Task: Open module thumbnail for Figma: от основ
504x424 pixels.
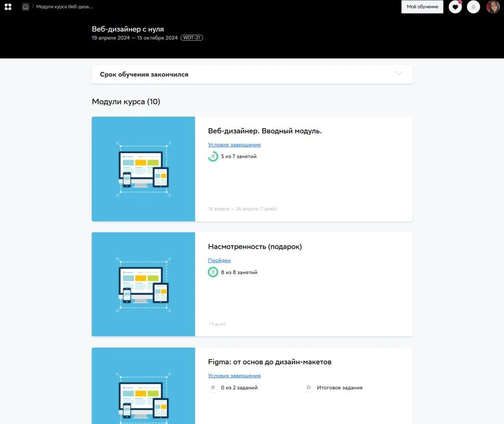Action: tap(143, 386)
